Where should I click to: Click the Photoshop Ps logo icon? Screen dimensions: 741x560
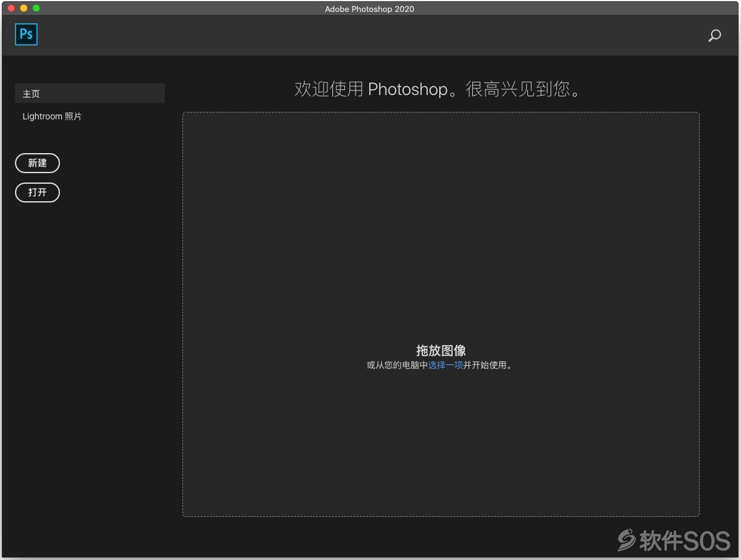26,34
